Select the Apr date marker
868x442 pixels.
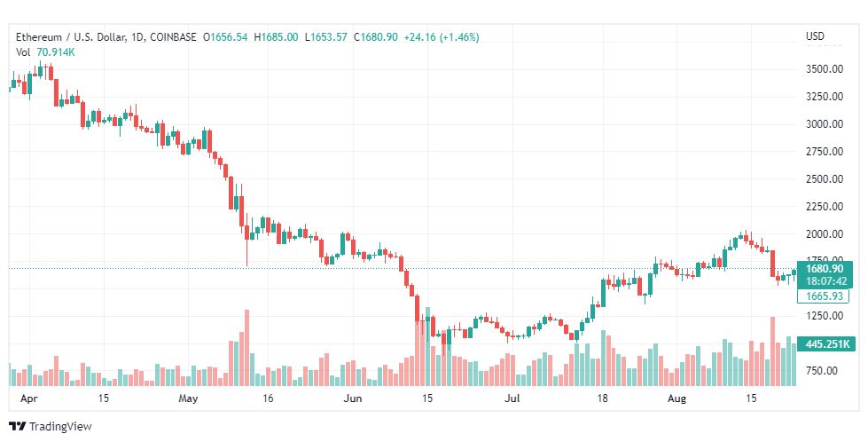pyautogui.click(x=28, y=399)
